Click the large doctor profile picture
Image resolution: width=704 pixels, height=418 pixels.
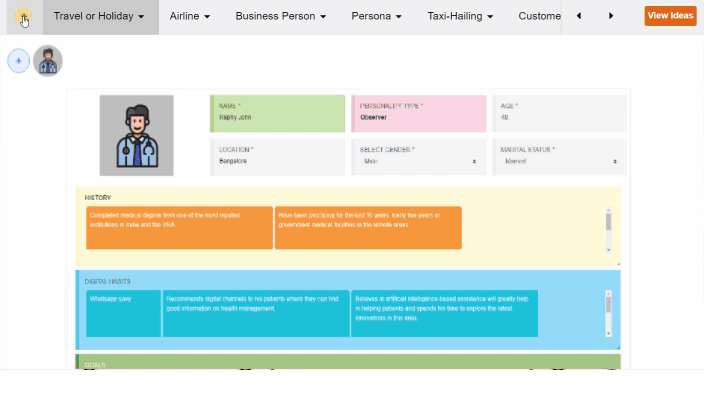coord(137,135)
